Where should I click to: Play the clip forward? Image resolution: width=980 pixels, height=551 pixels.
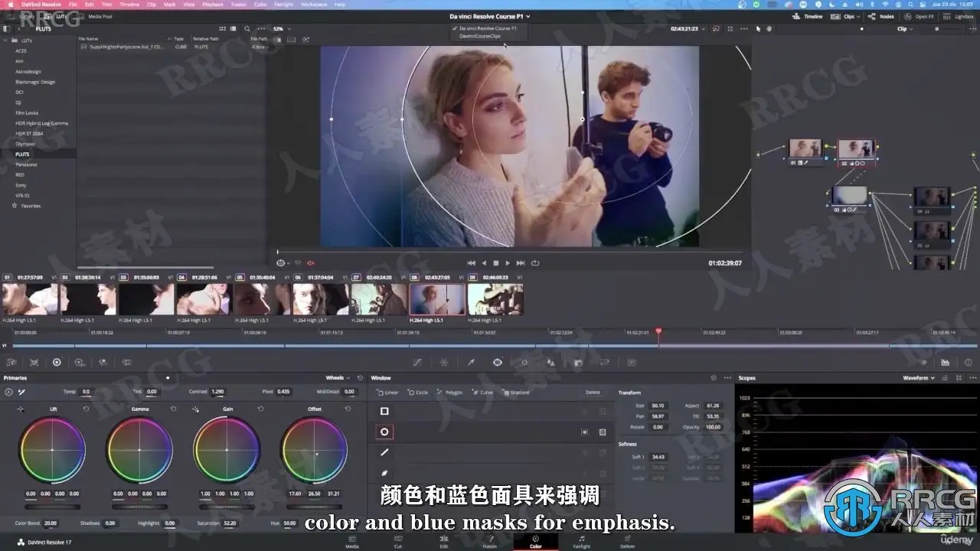point(508,262)
